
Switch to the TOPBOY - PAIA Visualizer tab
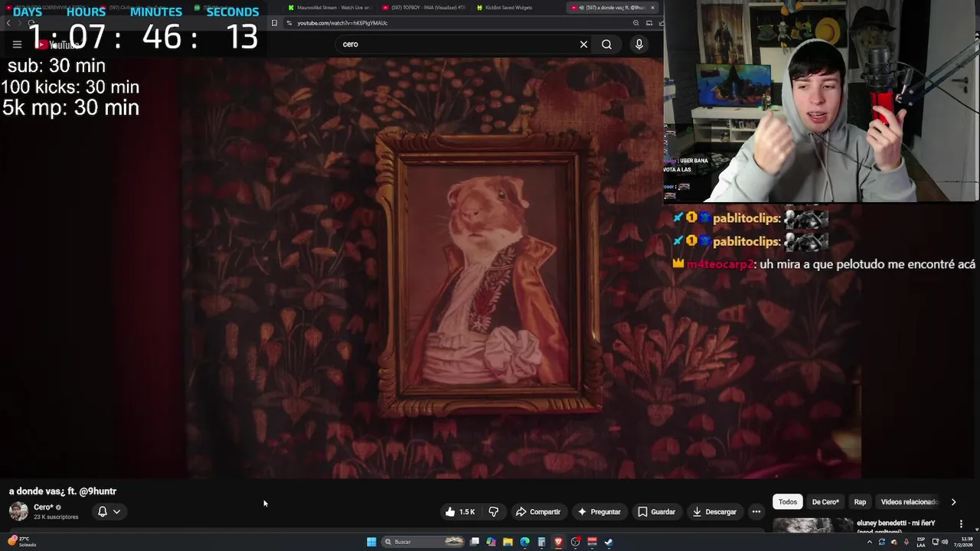click(423, 8)
